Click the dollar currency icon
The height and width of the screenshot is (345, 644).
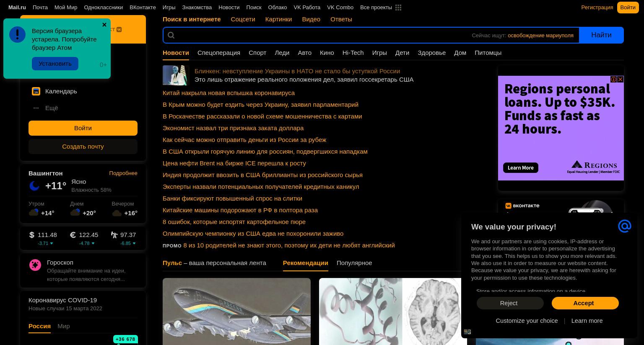[x=32, y=235]
